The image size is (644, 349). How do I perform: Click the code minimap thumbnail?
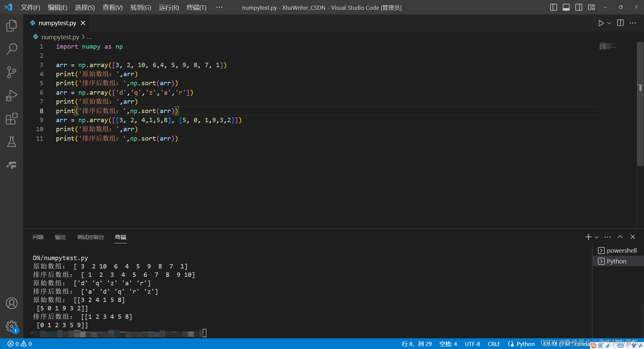point(608,46)
